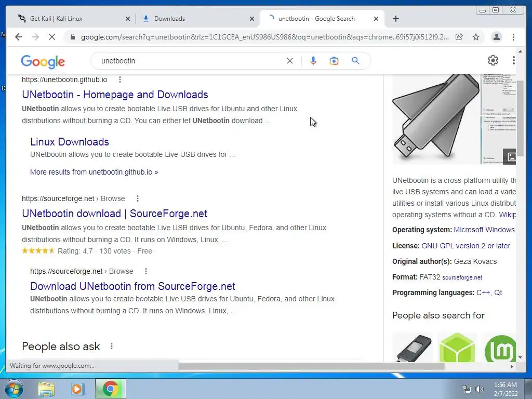Open the C++ programming language link
The height and width of the screenshot is (399, 532).
coord(483,293)
